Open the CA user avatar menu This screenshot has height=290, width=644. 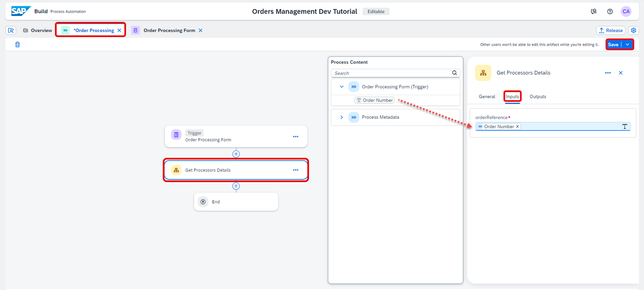[626, 12]
